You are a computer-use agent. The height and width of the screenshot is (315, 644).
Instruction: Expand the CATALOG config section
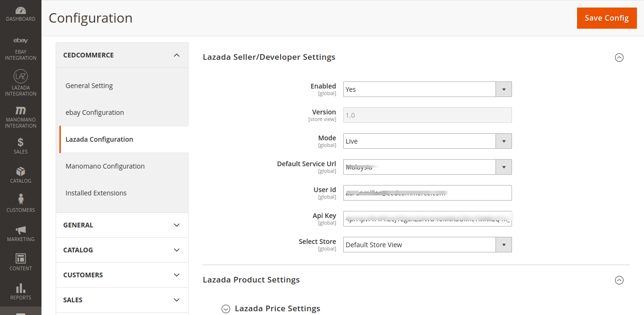(x=122, y=250)
